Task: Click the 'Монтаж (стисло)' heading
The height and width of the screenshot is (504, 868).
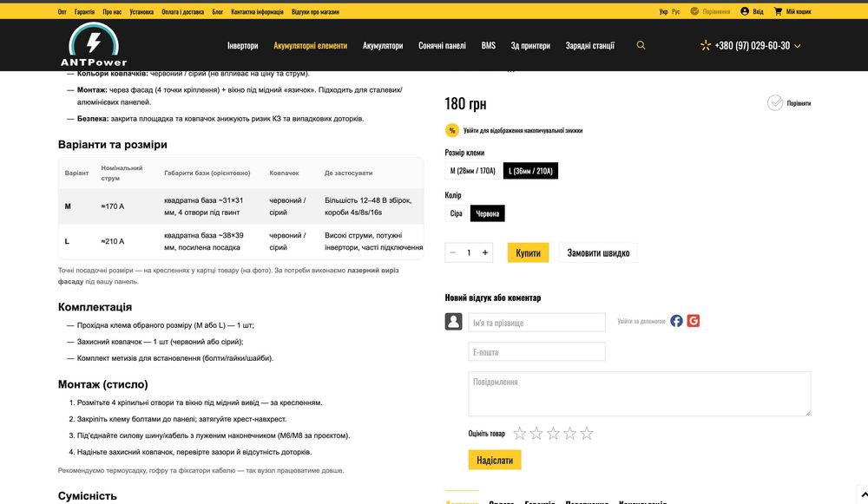Action: click(103, 384)
